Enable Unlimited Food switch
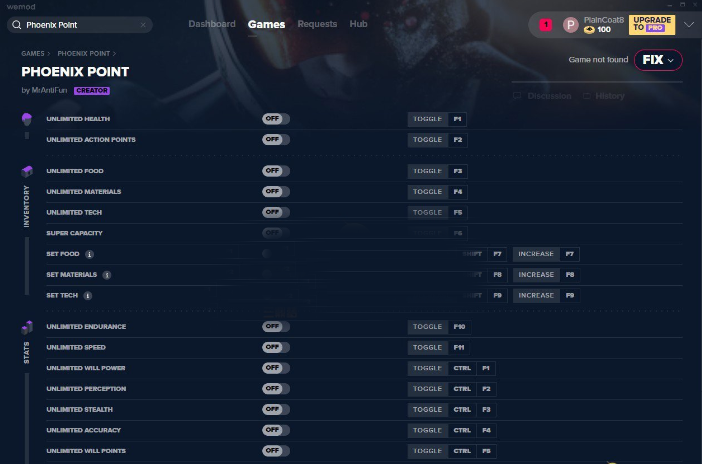 coord(276,171)
